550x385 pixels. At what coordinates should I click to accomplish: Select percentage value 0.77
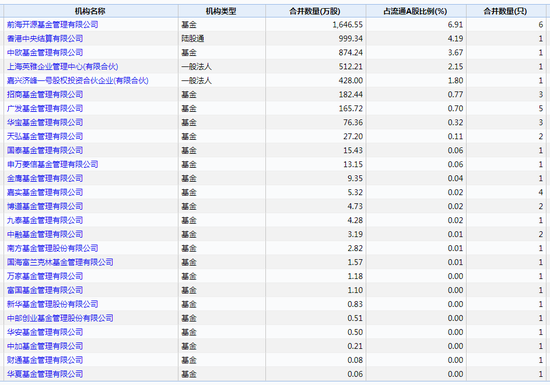455,94
